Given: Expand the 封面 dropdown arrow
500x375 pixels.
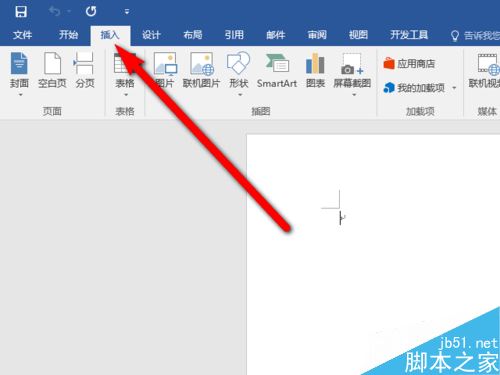Looking at the screenshot, I should pos(21,95).
